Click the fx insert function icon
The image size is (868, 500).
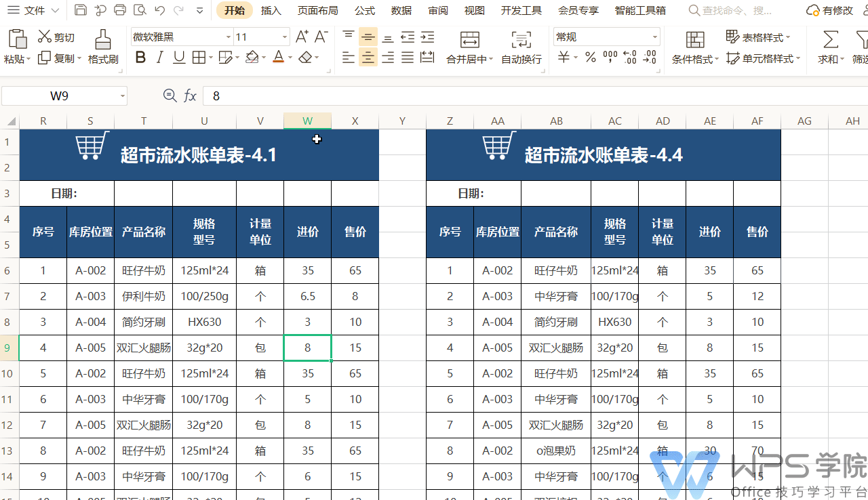pyautogui.click(x=190, y=96)
